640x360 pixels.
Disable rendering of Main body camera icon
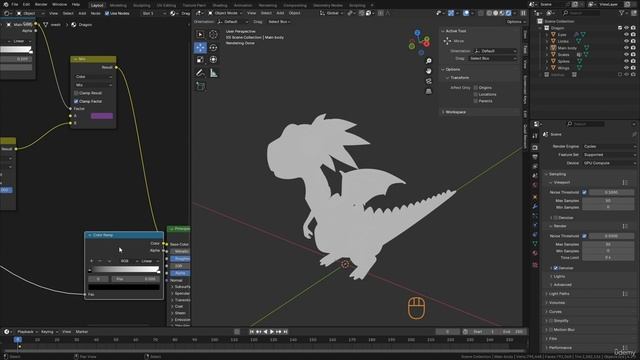coord(633,48)
